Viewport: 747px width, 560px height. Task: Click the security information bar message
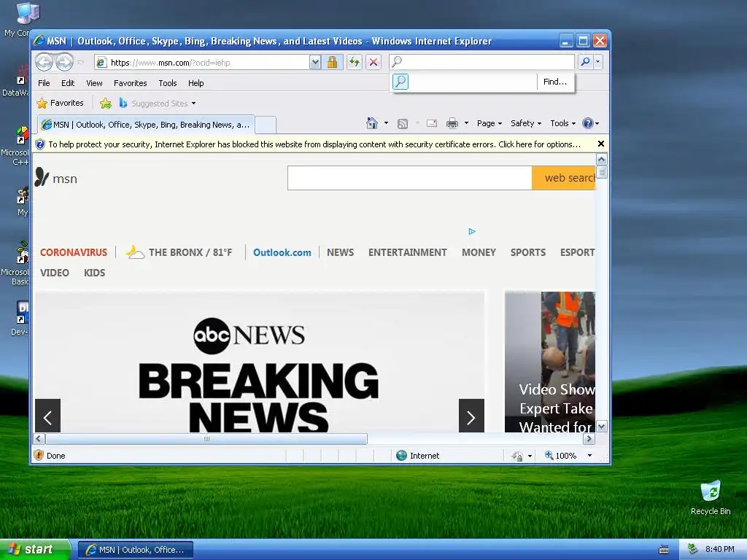(314, 144)
